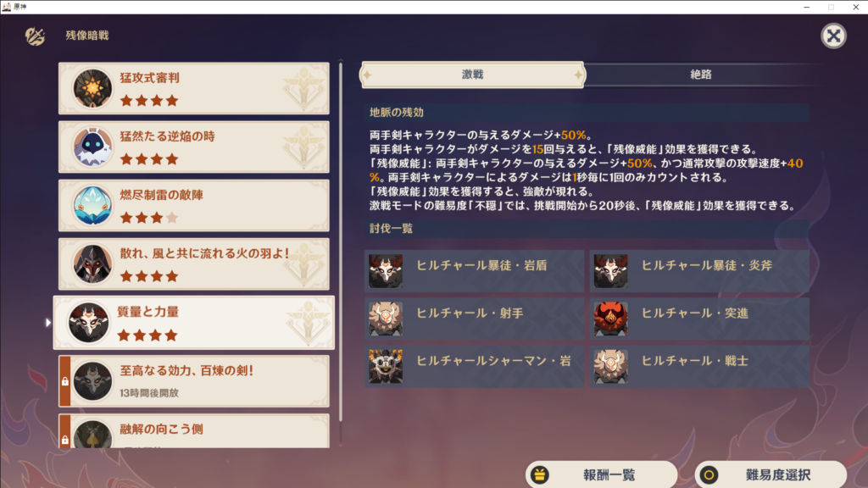
Task: Open the 報酬一覧 rewards list
Action: click(601, 474)
